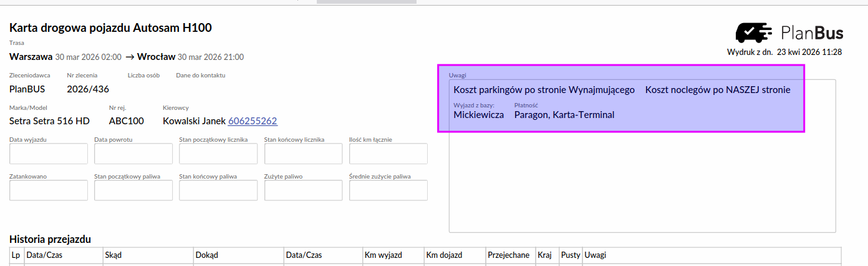868x266 pixels.
Task: Click the Km dojazd column header
Action: [x=445, y=255]
